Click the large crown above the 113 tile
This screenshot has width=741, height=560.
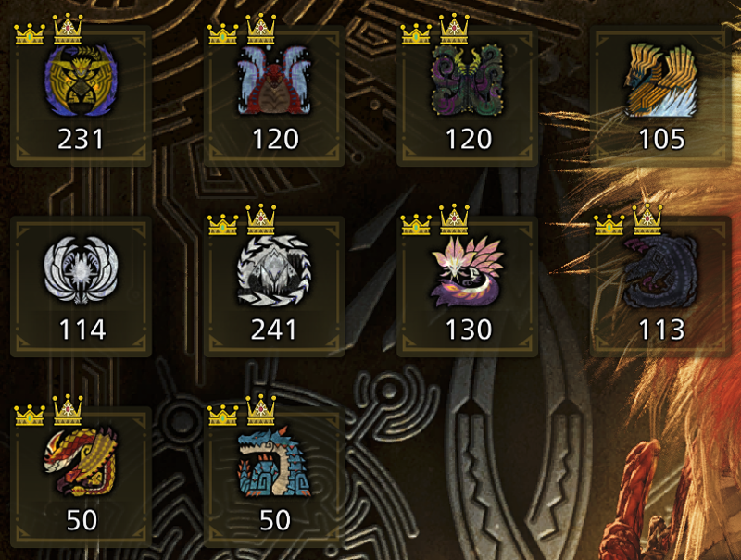647,219
